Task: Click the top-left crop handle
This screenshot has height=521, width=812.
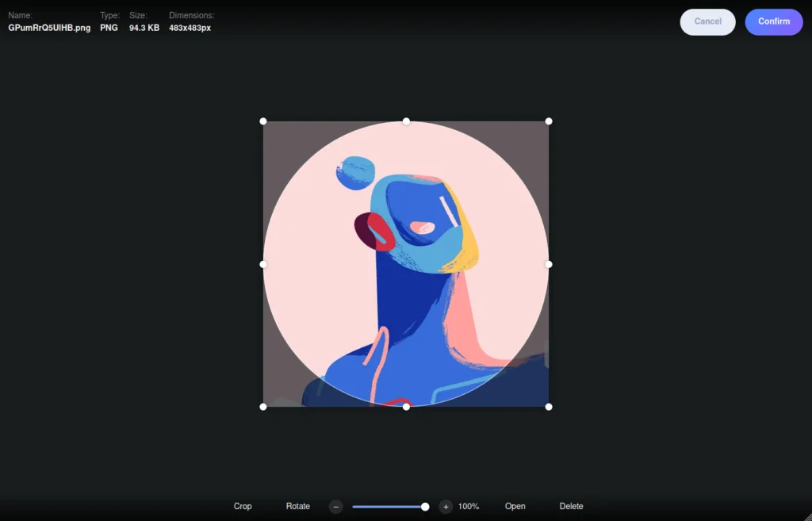Action: [263, 121]
